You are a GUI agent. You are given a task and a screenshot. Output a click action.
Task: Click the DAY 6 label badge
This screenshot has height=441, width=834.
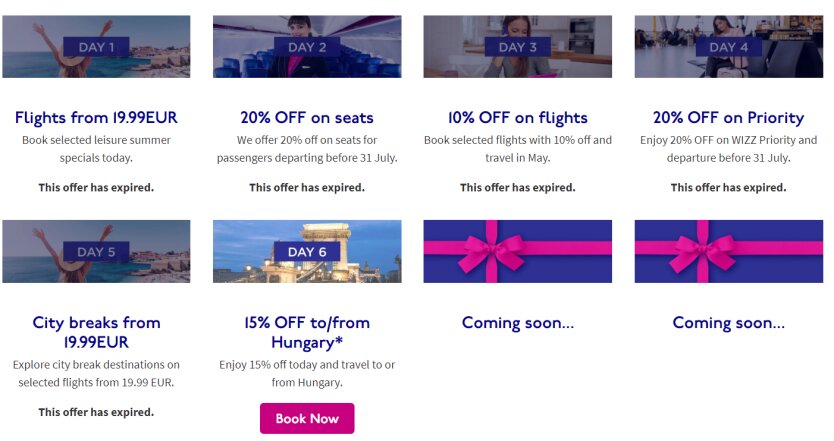tap(307, 252)
